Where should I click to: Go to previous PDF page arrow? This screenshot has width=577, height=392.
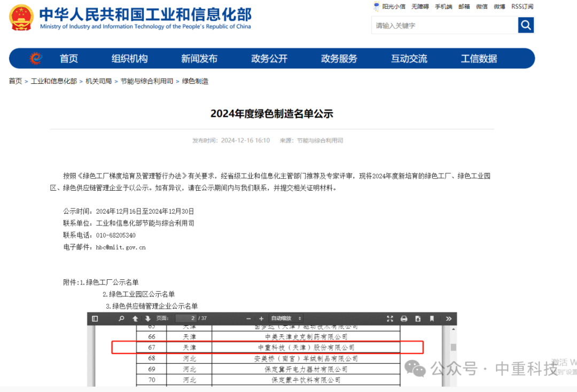[135, 318]
